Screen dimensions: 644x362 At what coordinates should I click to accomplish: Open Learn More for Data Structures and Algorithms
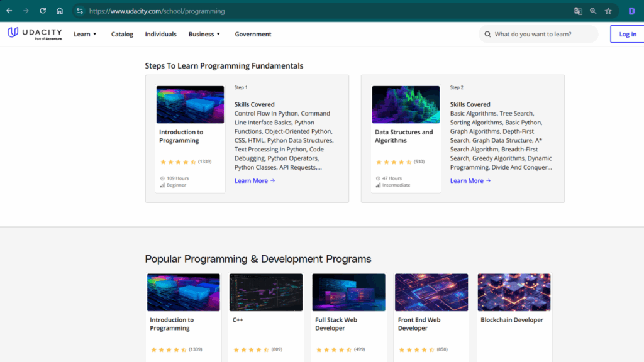(467, 180)
